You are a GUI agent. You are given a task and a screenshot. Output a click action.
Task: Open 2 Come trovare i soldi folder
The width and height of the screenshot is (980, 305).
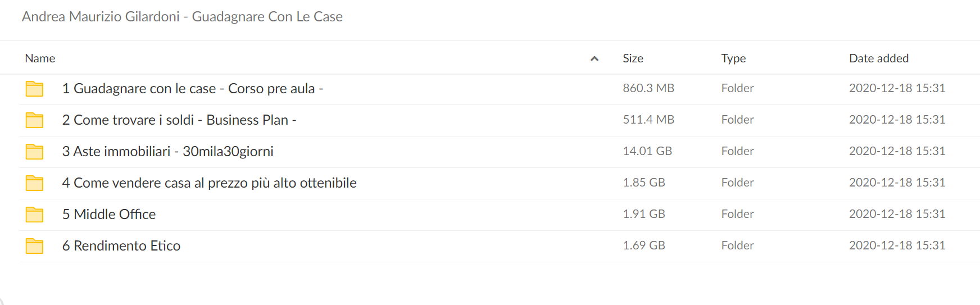(179, 120)
